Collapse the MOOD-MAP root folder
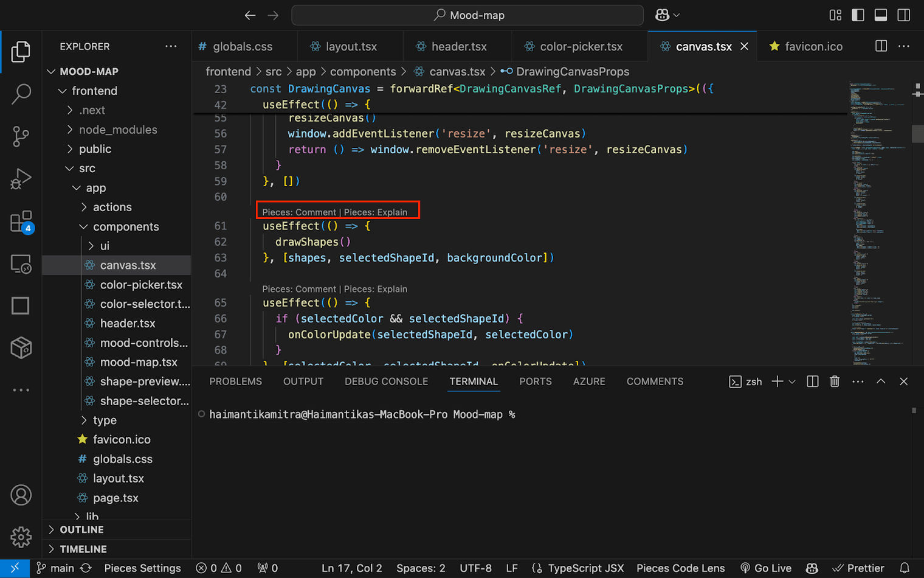 coord(117,71)
